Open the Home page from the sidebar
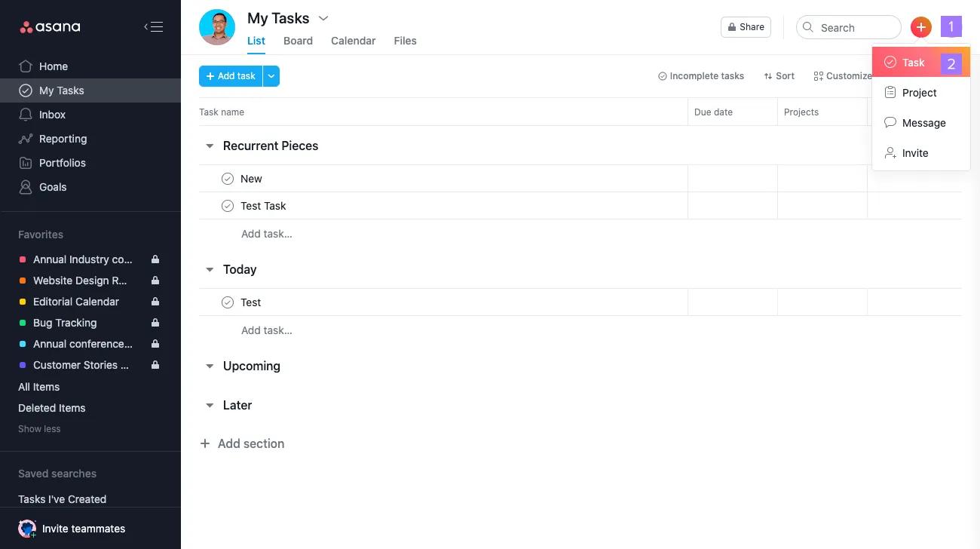The width and height of the screenshot is (980, 549). click(53, 66)
